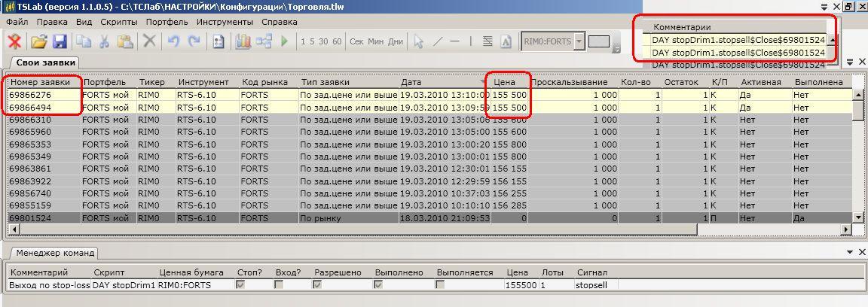Save configuration with the floppy disk icon

click(x=60, y=41)
